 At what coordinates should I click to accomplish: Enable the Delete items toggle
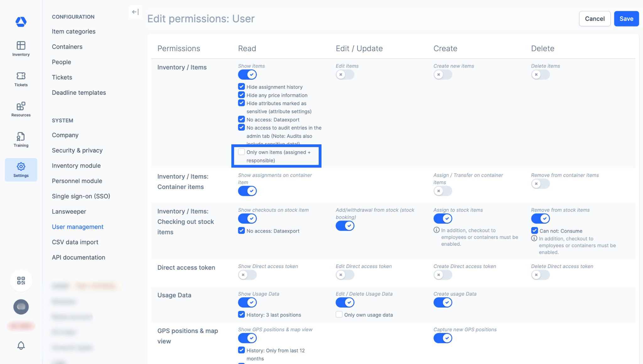tap(540, 75)
